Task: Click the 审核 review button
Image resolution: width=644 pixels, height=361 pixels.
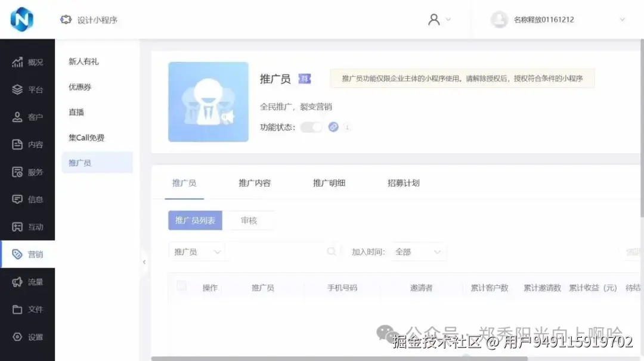Action: 250,220
